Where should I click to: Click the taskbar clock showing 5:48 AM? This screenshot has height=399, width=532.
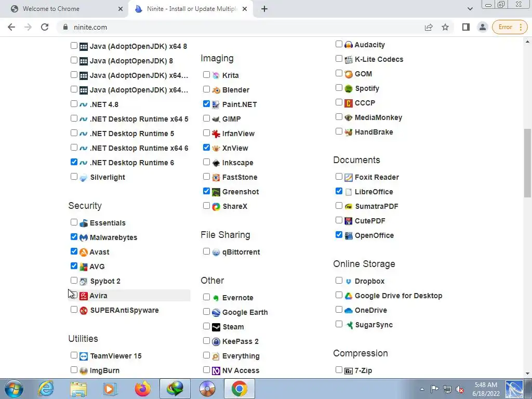(486, 389)
